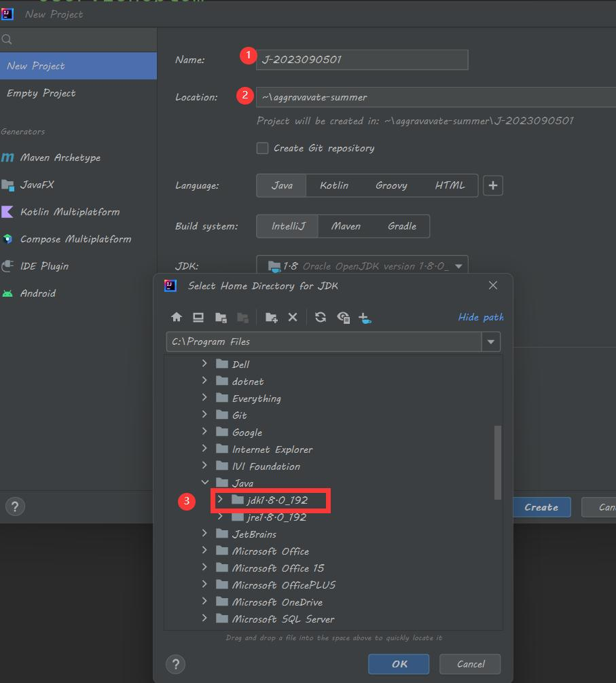
Task: Toggle Create Git repository checkbox
Action: [262, 148]
